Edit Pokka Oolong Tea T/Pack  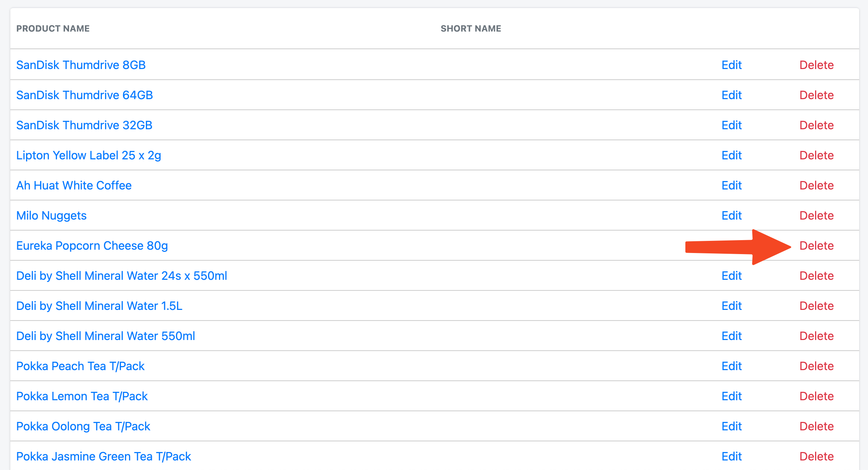pyautogui.click(x=731, y=426)
